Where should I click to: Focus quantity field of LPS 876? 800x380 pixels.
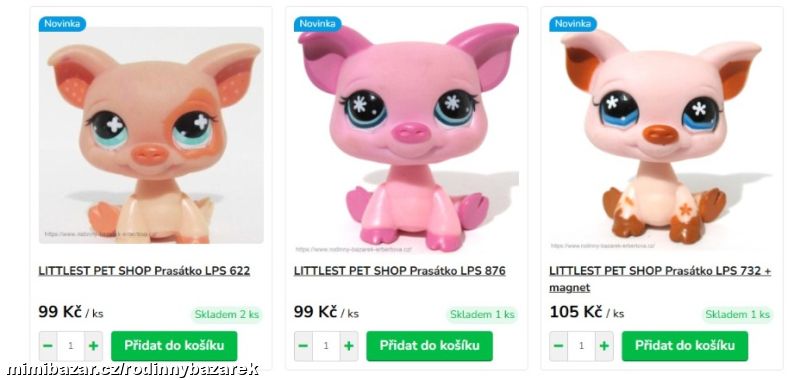326,346
